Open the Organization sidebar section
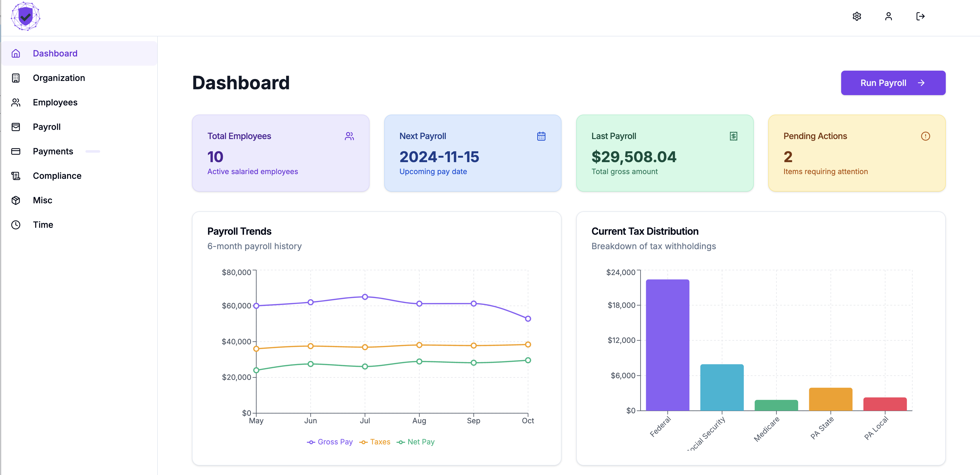 [59, 78]
